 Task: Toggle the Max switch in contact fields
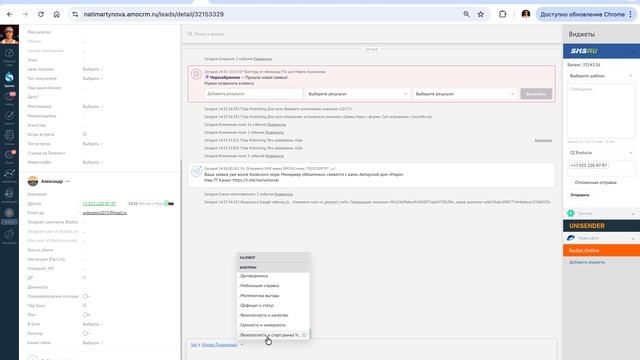coord(86,315)
